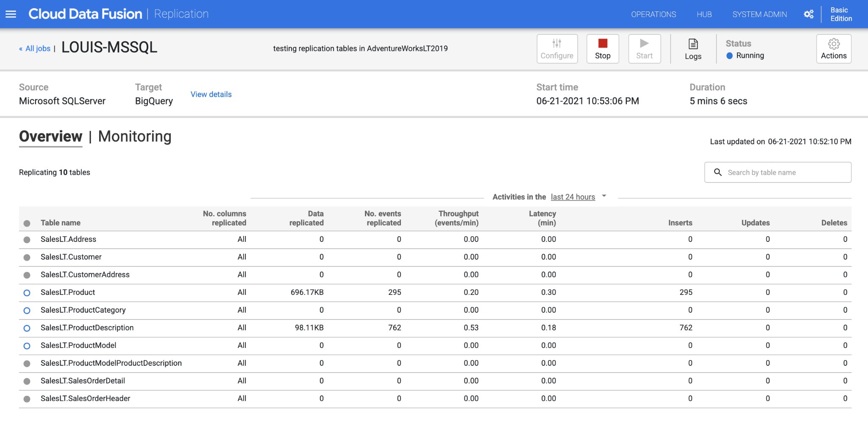Click the status dot beside SalesLT.Address
The image size is (868, 426).
pos(27,240)
